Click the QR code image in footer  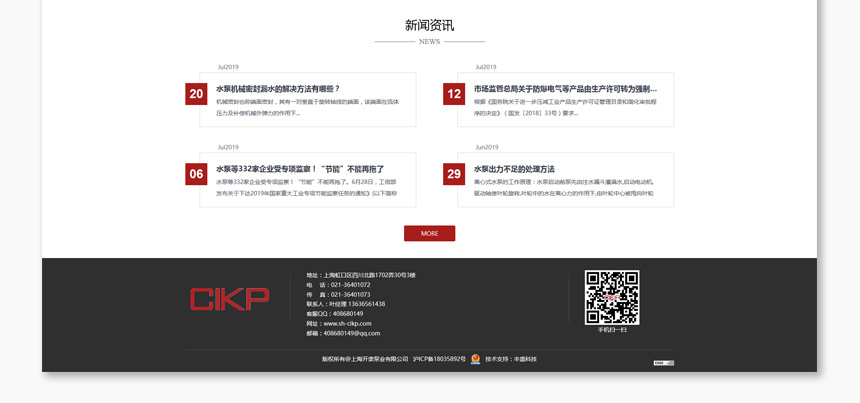pos(612,297)
